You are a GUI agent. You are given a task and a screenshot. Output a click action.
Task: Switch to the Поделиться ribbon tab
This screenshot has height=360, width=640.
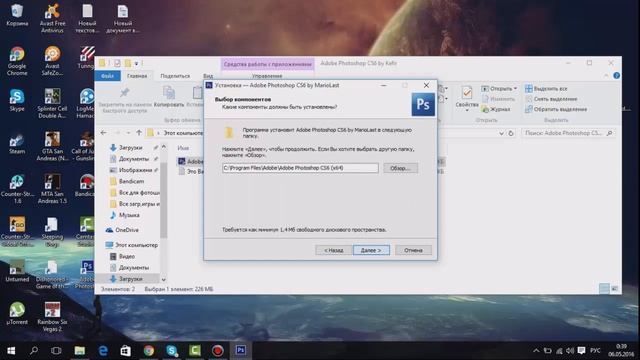point(175,76)
